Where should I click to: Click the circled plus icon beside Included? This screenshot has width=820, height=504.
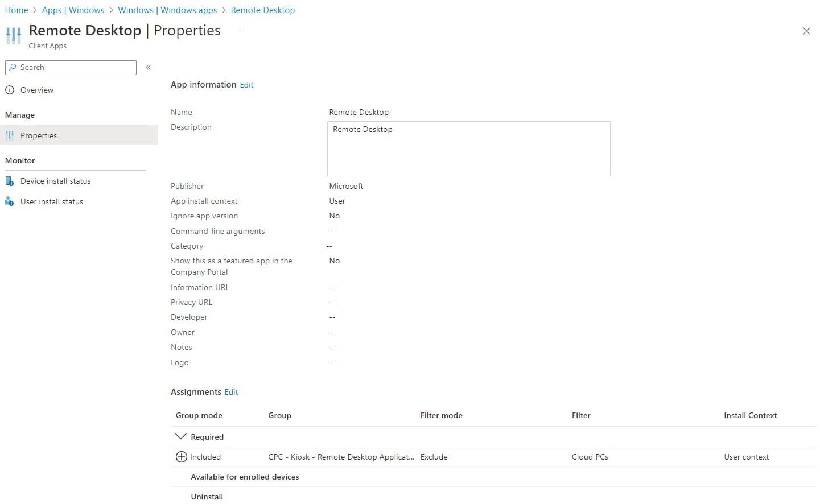tap(181, 457)
